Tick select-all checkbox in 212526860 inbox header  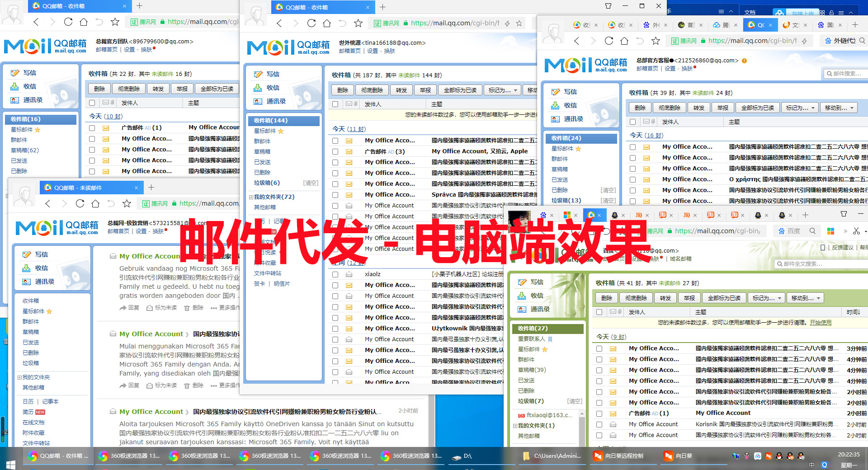point(632,122)
